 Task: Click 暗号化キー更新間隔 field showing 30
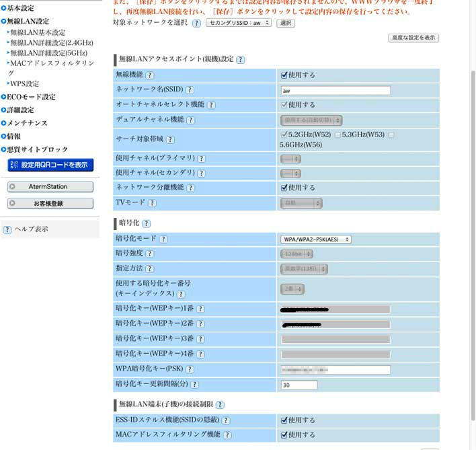click(x=299, y=385)
